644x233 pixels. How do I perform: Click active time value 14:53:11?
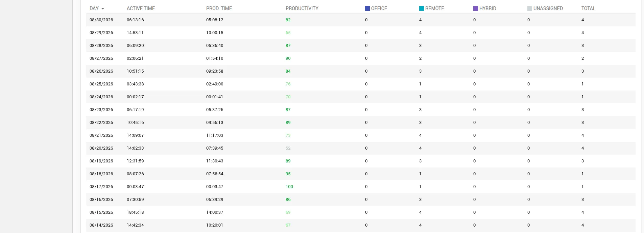pyautogui.click(x=135, y=33)
